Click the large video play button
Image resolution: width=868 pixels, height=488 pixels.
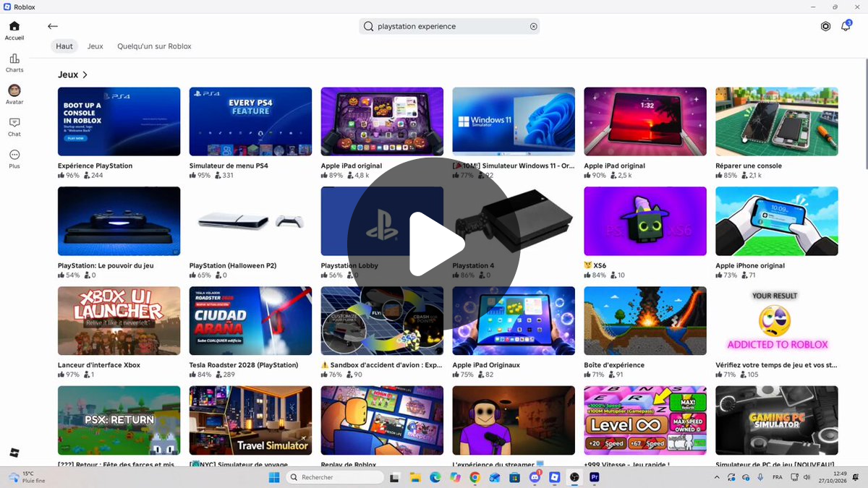tap(434, 244)
